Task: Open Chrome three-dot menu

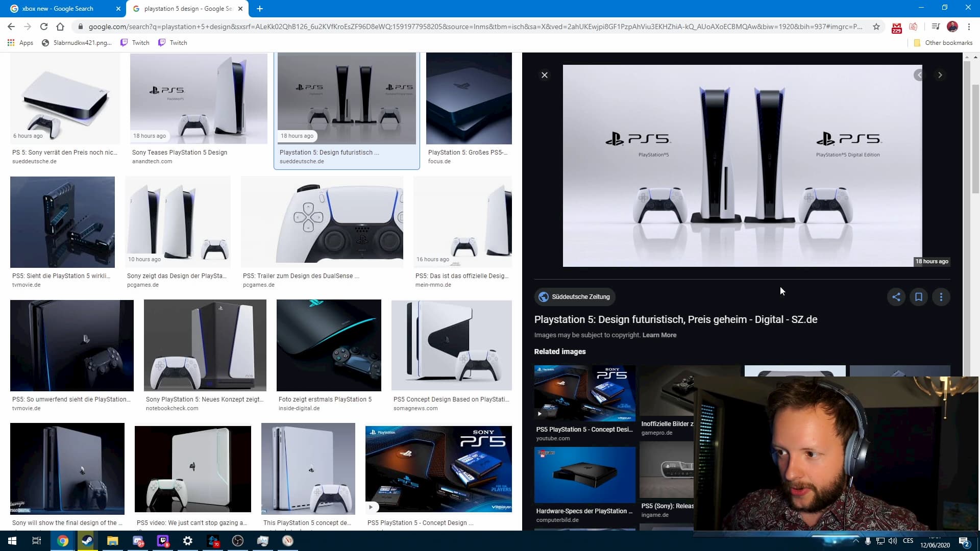Action: [x=969, y=27]
